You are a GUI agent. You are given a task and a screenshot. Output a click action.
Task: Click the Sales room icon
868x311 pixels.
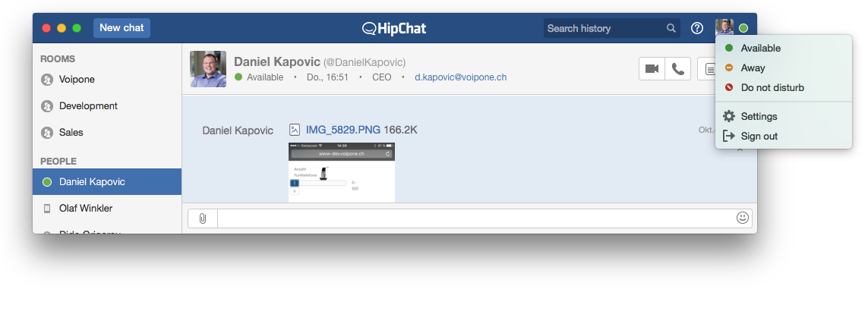click(47, 133)
